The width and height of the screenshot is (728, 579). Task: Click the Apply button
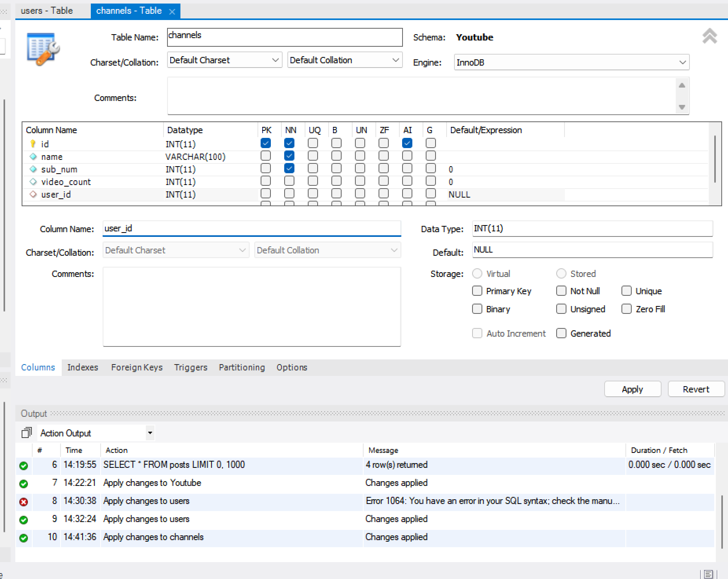[632, 389]
